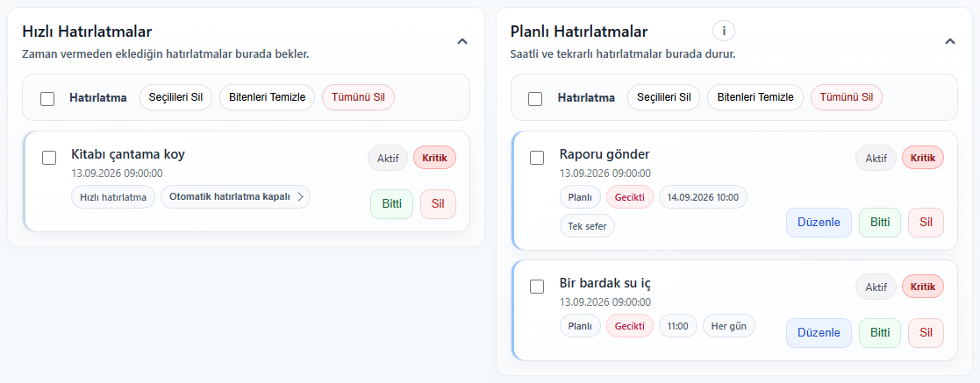Check the Raporu gönder checkbox

(537, 158)
